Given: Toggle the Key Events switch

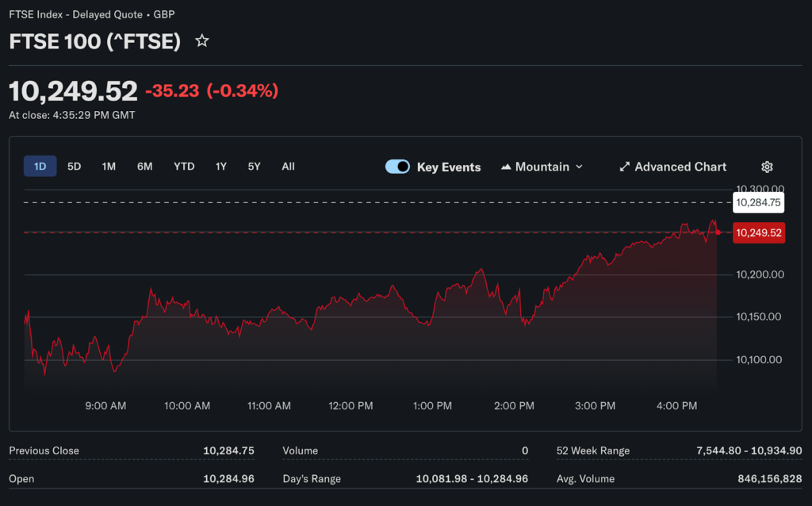Looking at the screenshot, I should [397, 167].
